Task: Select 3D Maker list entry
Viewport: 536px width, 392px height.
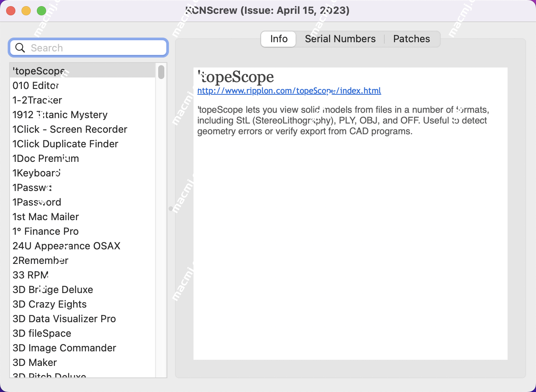Action: coord(83,362)
